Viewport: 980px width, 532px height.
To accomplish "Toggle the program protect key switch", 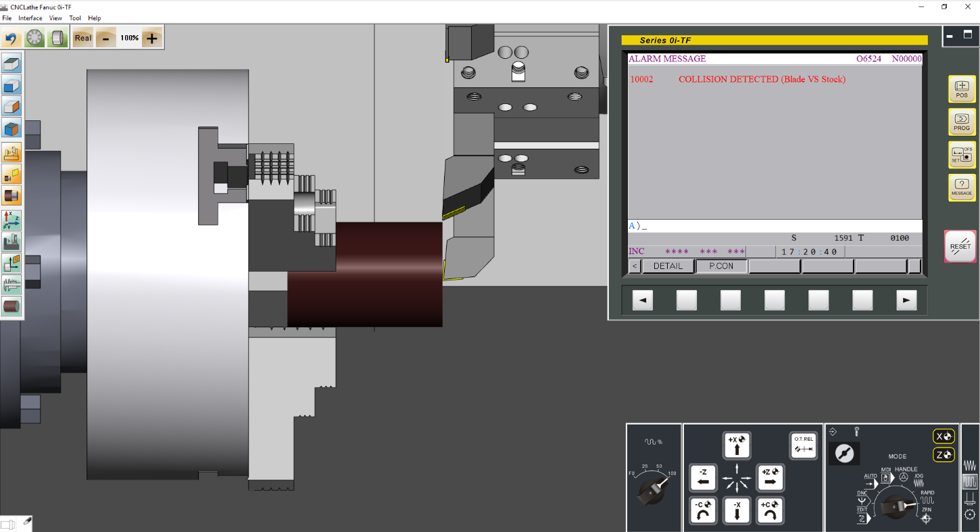I will click(x=843, y=454).
